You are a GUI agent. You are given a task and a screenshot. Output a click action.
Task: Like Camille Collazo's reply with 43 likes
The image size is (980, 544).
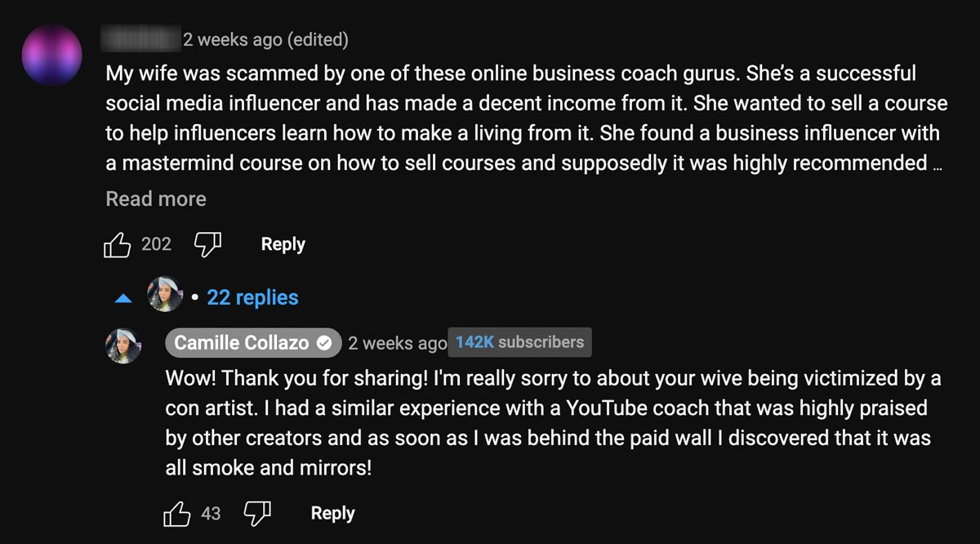pyautogui.click(x=177, y=514)
